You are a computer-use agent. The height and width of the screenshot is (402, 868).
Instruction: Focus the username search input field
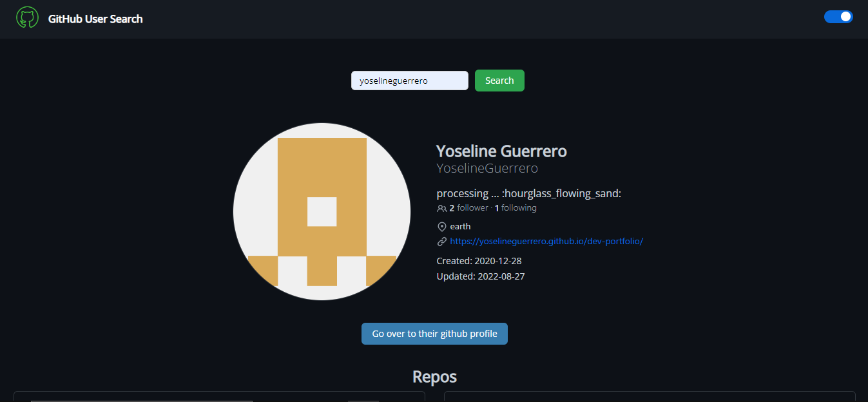pos(410,81)
